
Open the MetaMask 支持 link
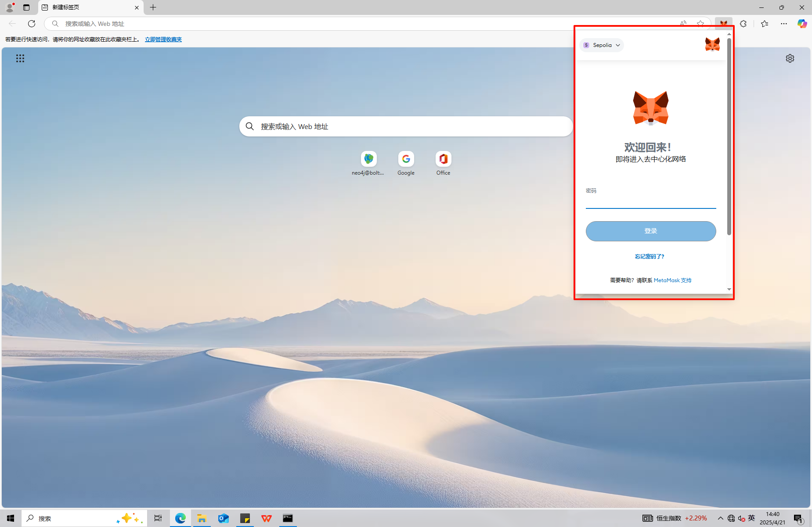(672, 280)
